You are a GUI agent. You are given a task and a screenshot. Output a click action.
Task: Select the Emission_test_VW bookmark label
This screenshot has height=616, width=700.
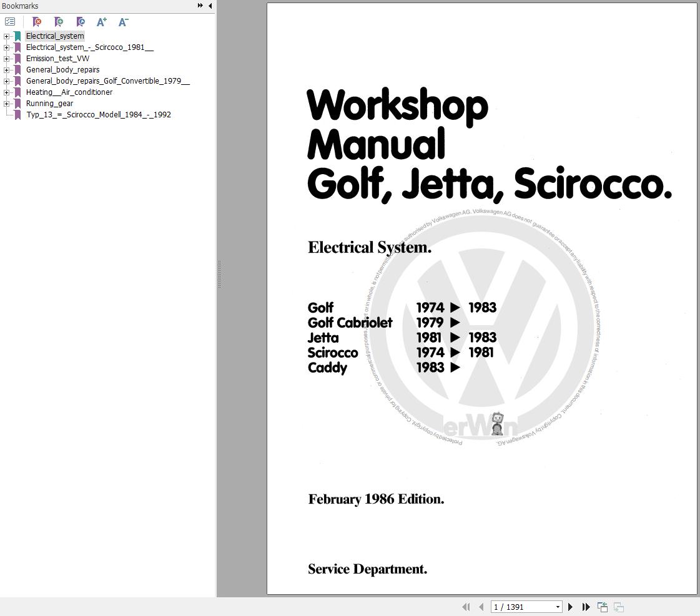click(x=57, y=59)
